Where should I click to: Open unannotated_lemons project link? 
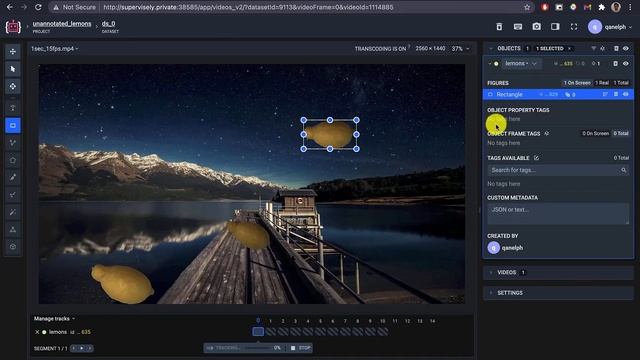pyautogui.click(x=62, y=24)
